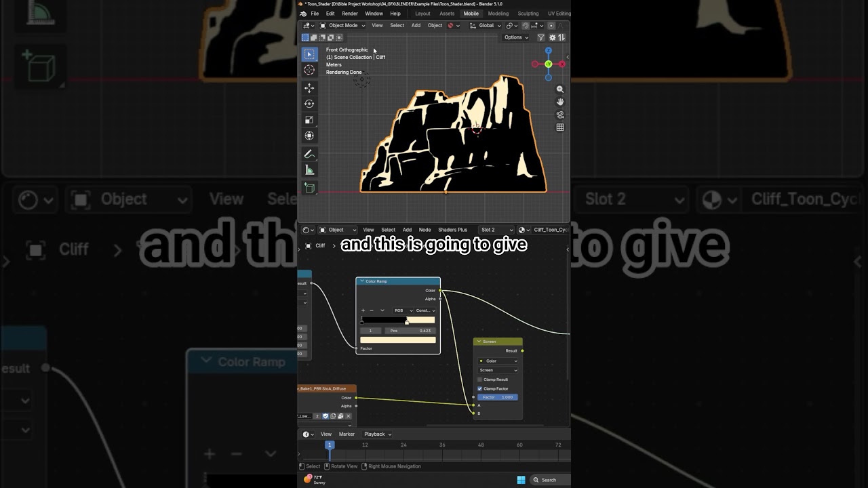Click the fake user shield icon on image node

click(325, 416)
